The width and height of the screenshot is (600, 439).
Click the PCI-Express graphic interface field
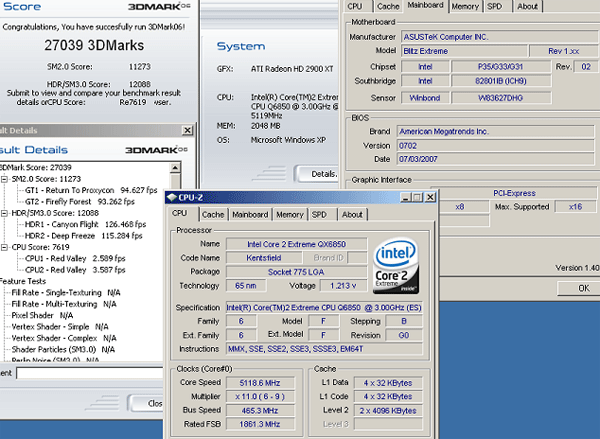(x=515, y=193)
